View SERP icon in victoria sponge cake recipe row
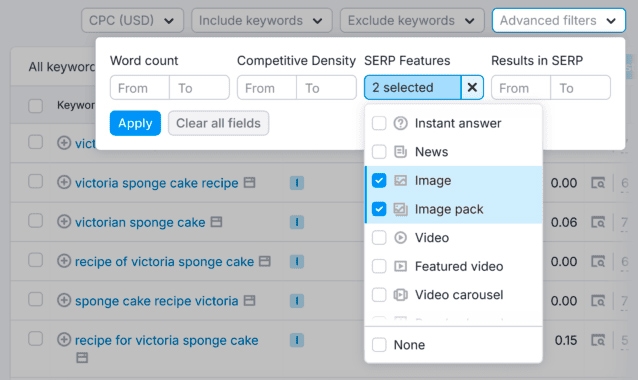This screenshot has width=638, height=380. [x=598, y=183]
